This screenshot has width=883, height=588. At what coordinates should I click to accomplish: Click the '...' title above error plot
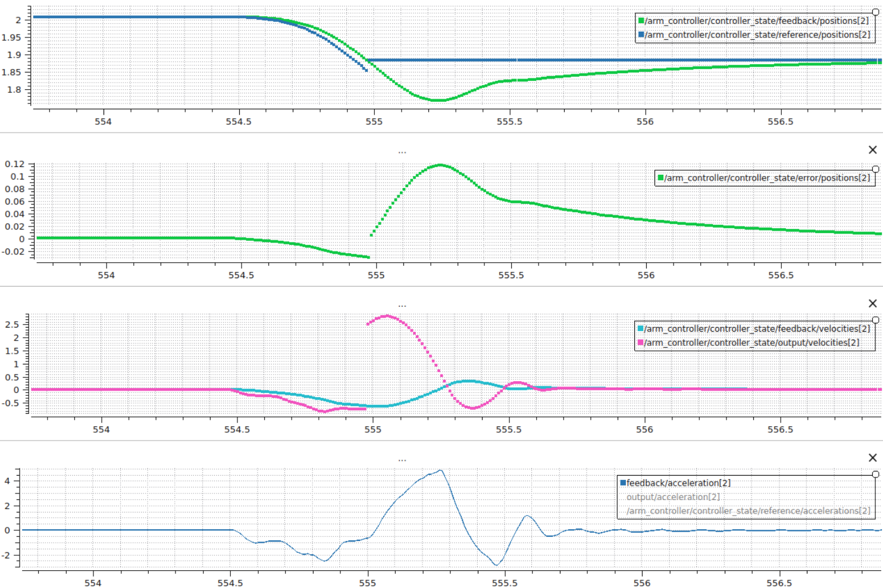pos(402,152)
